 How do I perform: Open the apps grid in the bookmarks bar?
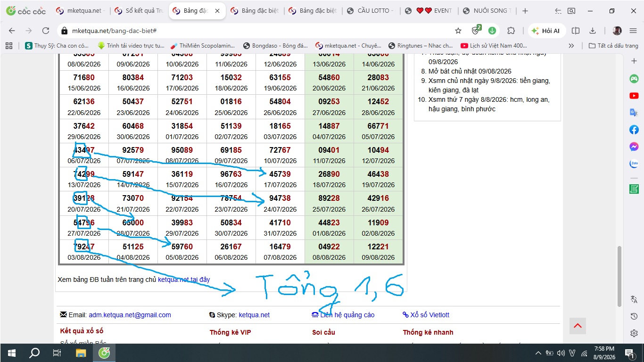coord(8,46)
